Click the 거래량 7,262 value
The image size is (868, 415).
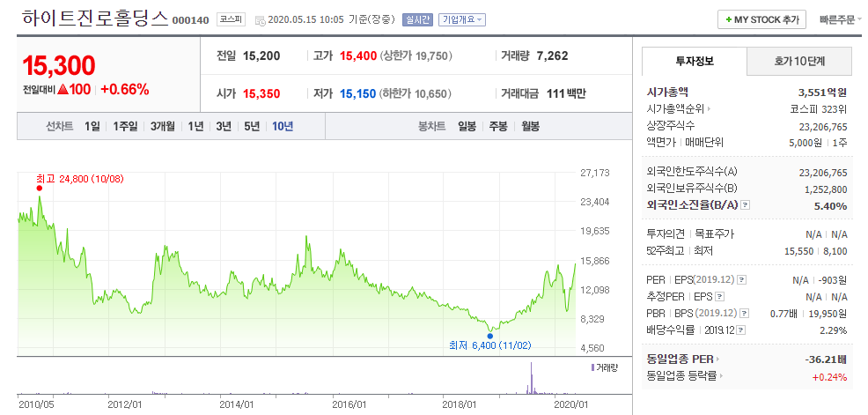point(553,56)
